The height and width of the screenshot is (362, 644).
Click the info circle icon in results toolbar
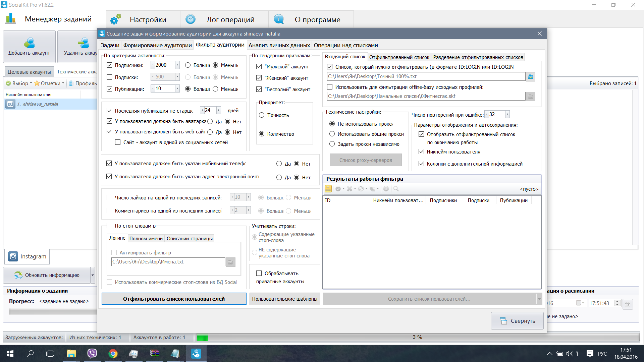pos(386,189)
